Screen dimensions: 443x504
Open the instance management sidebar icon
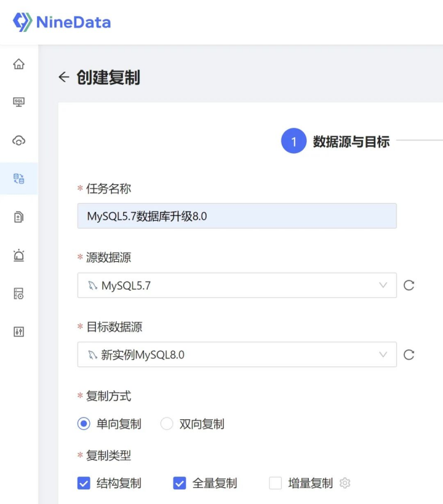[19, 293]
